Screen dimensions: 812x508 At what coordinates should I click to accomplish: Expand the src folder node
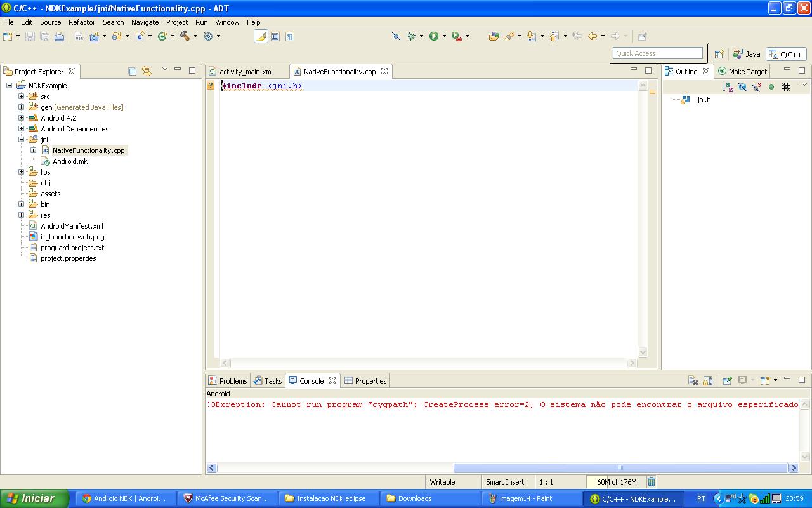(21, 97)
